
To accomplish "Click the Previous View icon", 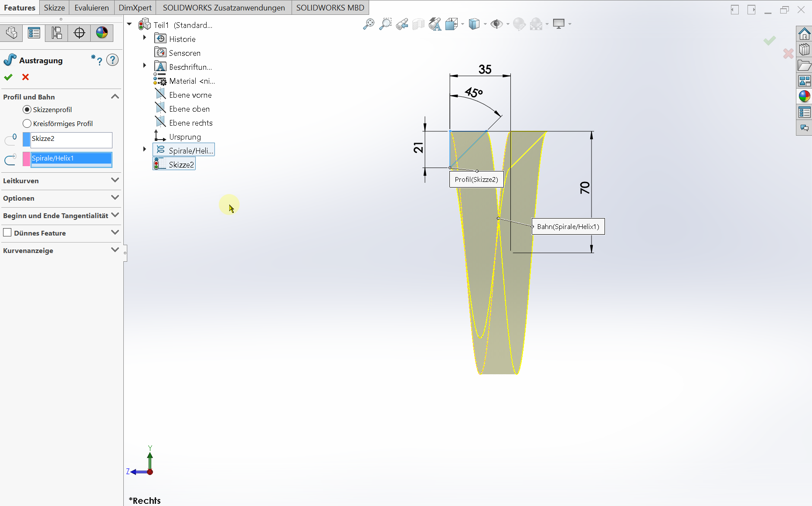I will tap(402, 24).
